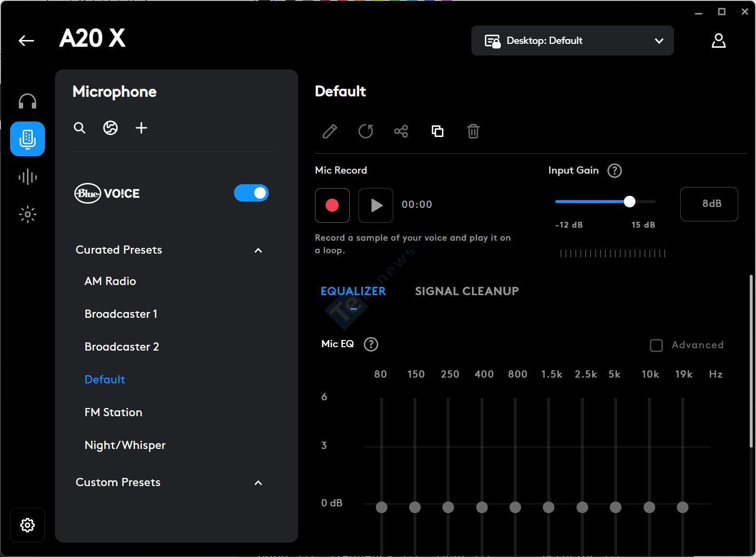Edit the Default preset with pencil icon
This screenshot has width=756, height=557.
330,131
